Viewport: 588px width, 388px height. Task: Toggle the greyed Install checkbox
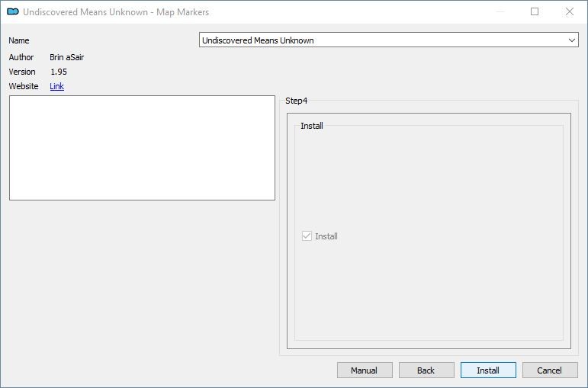coord(307,236)
